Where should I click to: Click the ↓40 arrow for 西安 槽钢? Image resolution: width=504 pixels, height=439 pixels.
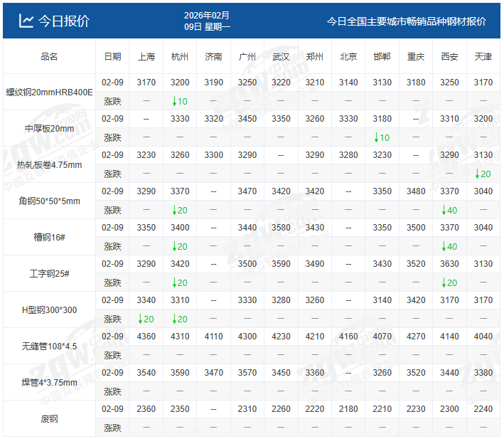pos(449,246)
